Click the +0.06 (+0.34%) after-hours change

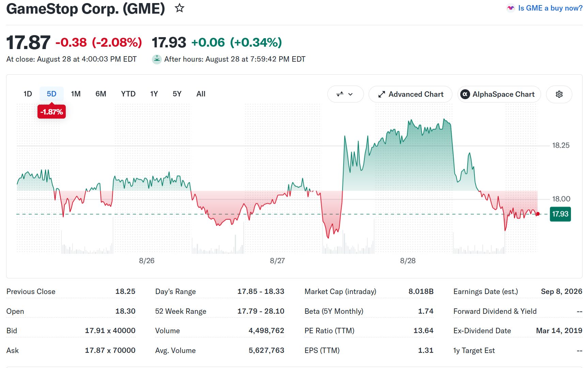point(236,43)
